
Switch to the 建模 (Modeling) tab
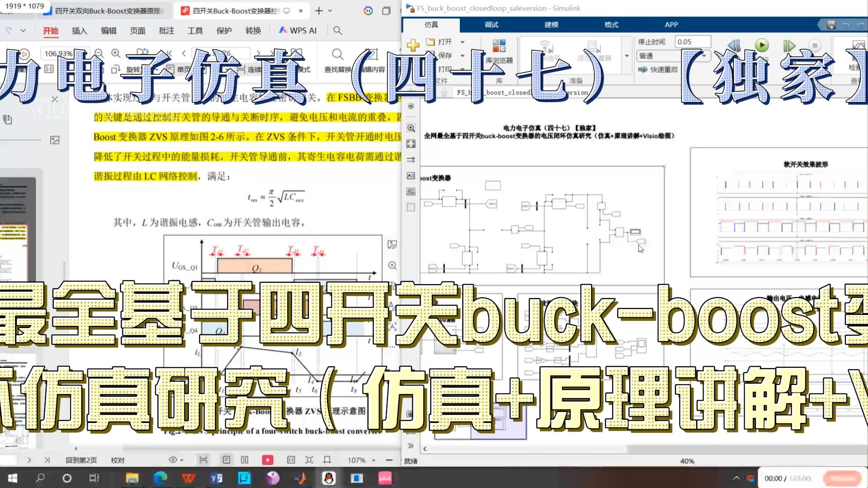[x=551, y=25]
